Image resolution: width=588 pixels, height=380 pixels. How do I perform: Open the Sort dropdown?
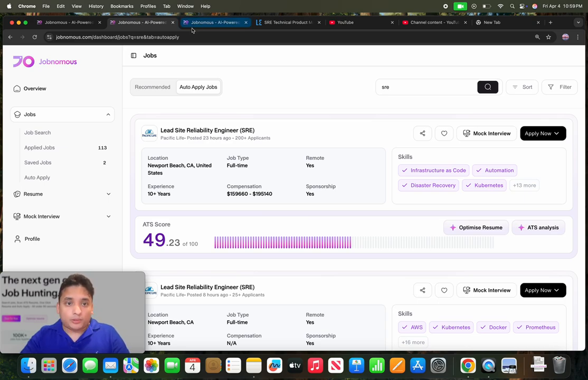(x=522, y=87)
